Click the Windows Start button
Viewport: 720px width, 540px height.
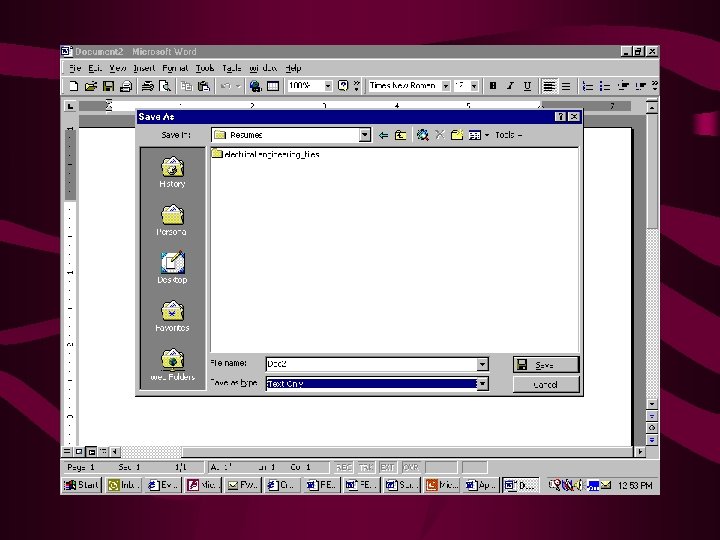pyautogui.click(x=81, y=485)
